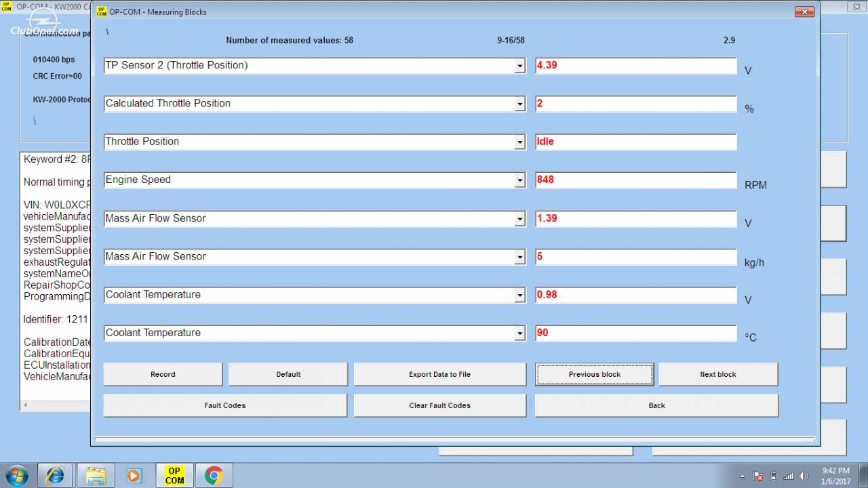Open the Windows Start menu
Screen dimensions: 868x488
[x=16, y=475]
